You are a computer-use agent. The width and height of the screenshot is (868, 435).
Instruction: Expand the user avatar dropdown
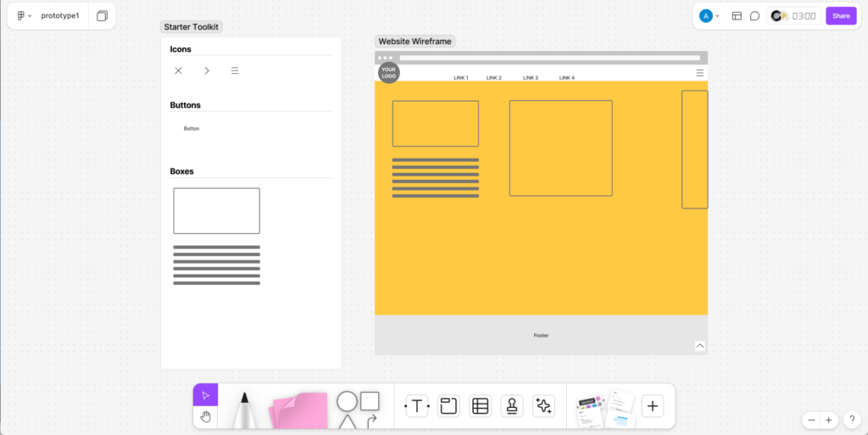709,16
